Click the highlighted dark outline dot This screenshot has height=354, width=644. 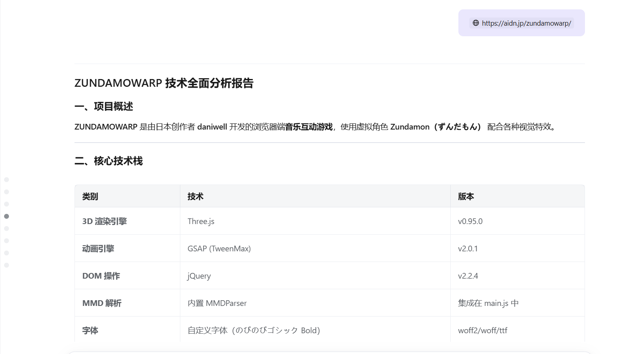click(x=7, y=216)
